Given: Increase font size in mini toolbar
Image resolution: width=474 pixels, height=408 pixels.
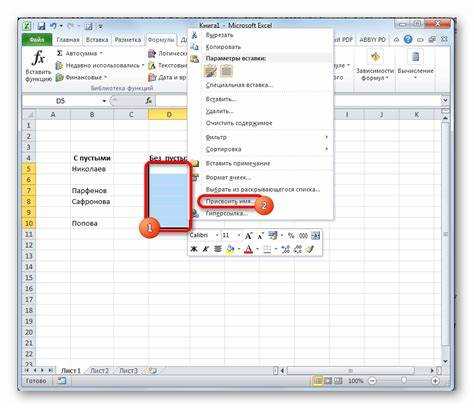Looking at the screenshot, I should click(x=248, y=236).
